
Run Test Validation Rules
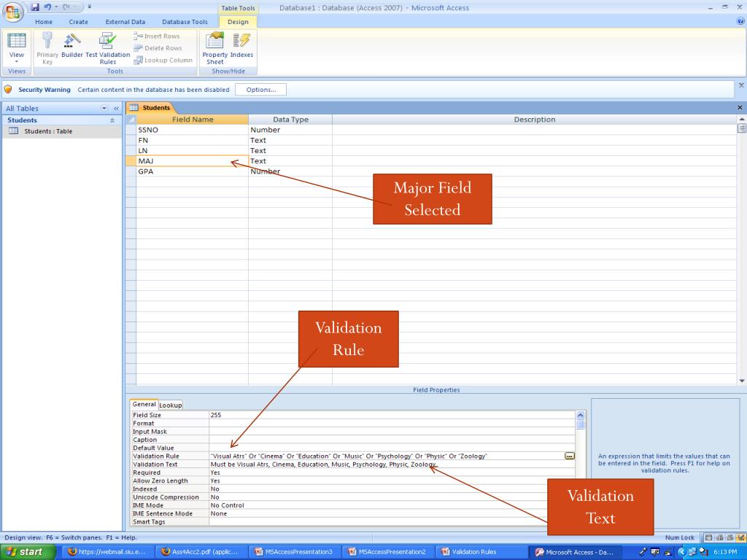(108, 48)
